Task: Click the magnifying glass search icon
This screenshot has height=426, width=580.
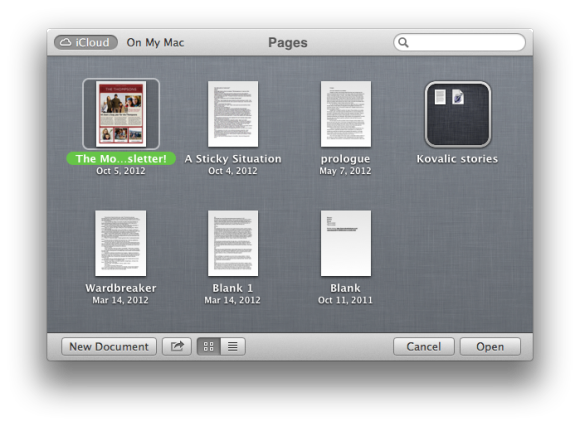Action: pos(404,43)
